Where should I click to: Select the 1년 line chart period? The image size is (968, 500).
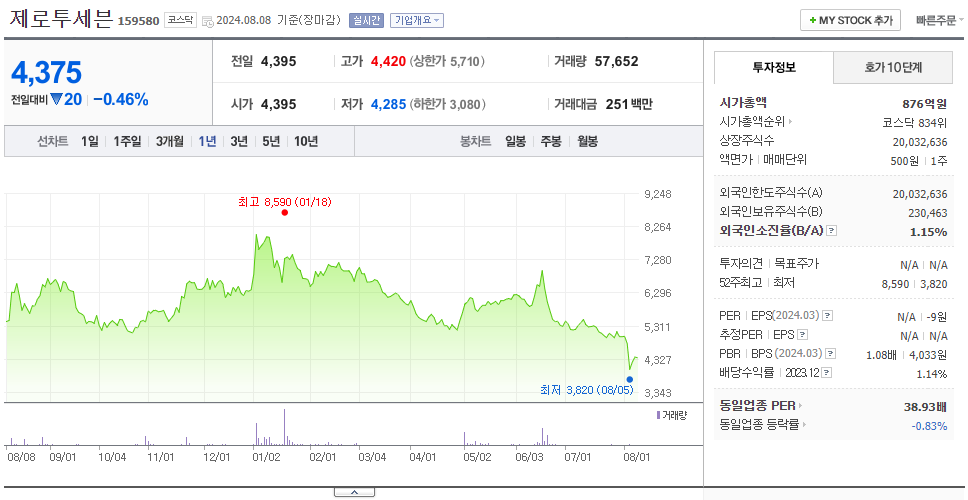click(207, 141)
